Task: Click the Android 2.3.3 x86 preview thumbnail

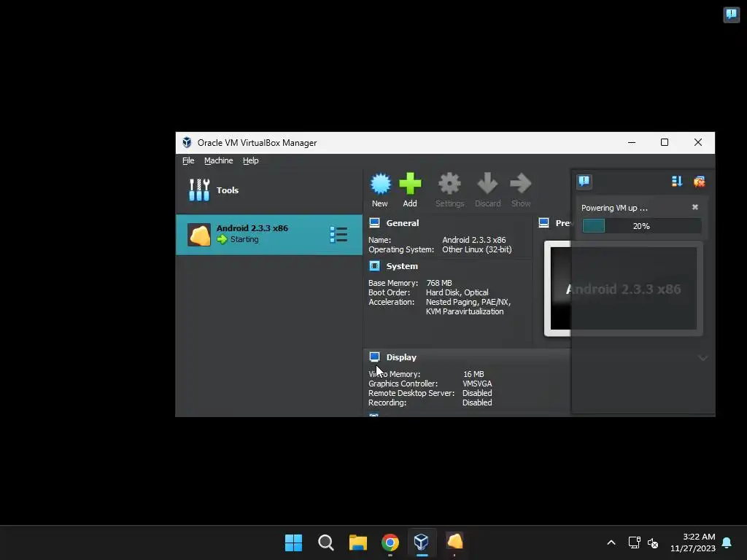Action: [x=624, y=289]
